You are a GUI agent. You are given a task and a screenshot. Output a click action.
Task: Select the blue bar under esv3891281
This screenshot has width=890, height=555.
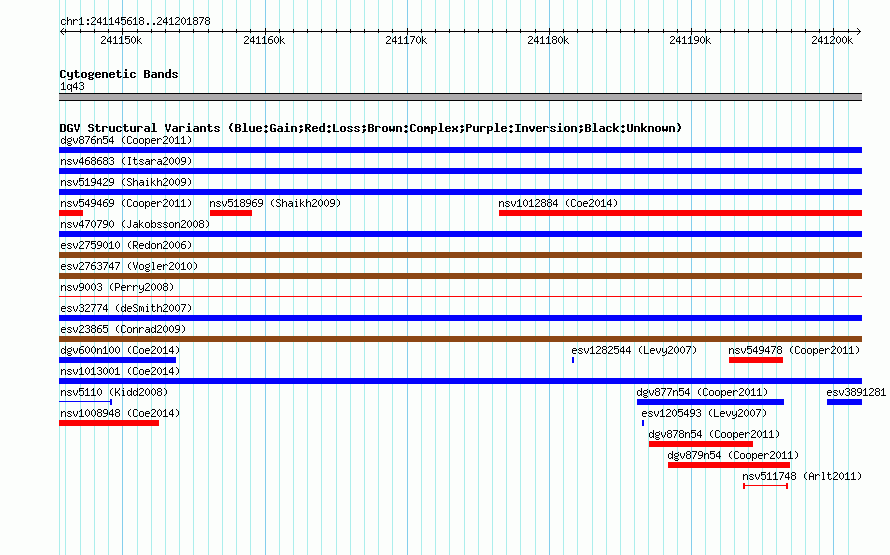pyautogui.click(x=845, y=402)
